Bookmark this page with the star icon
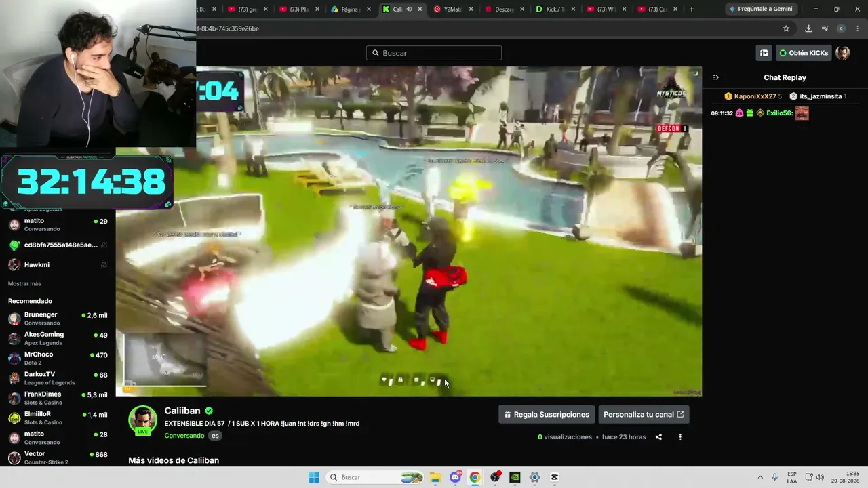 click(x=786, y=28)
